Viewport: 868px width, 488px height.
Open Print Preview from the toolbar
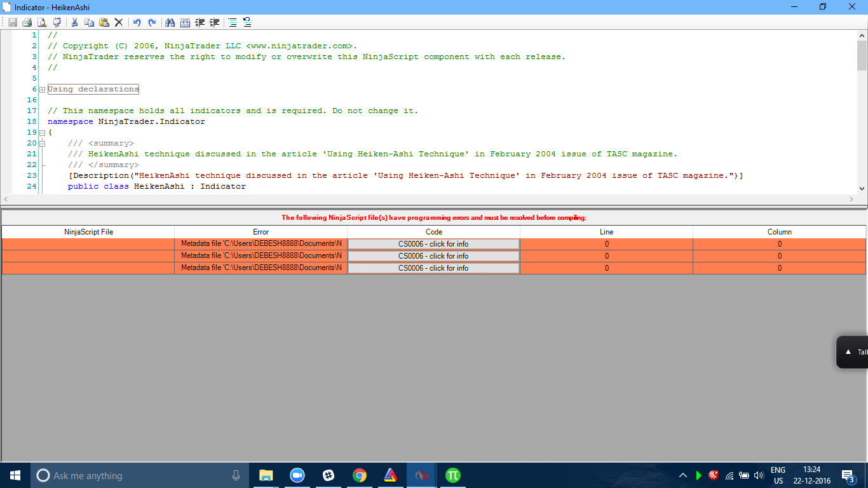click(x=42, y=22)
